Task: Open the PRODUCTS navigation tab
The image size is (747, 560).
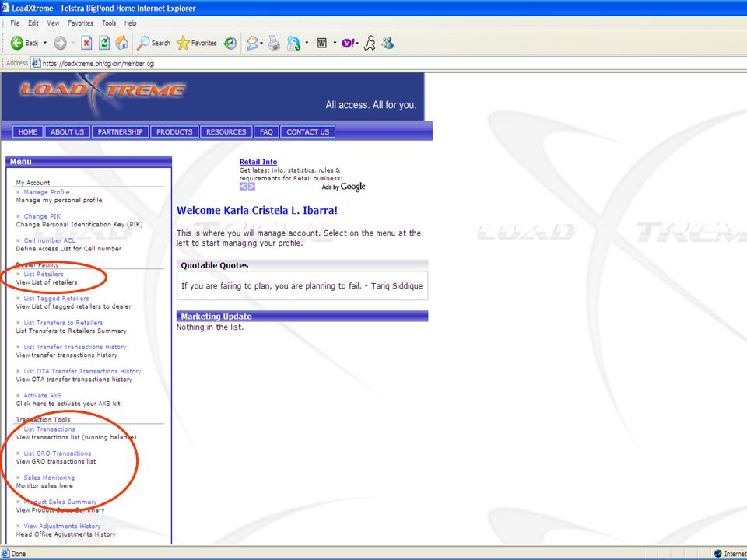Action: tap(174, 132)
